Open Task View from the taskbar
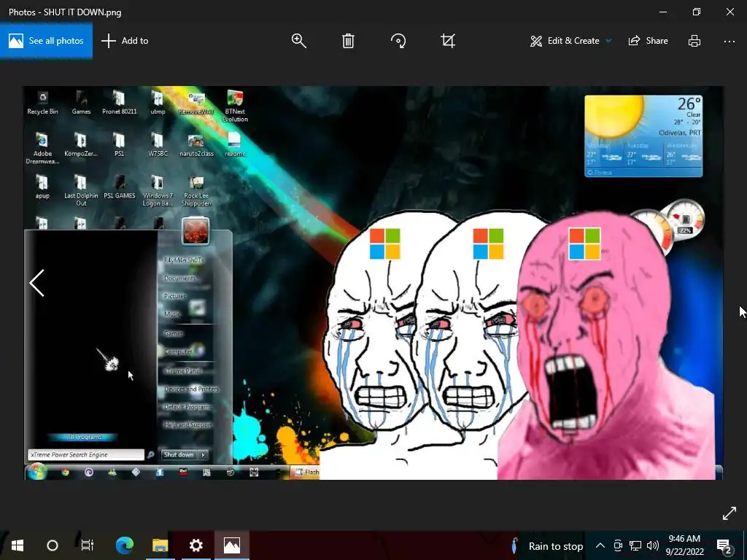The image size is (747, 560). pos(88,545)
